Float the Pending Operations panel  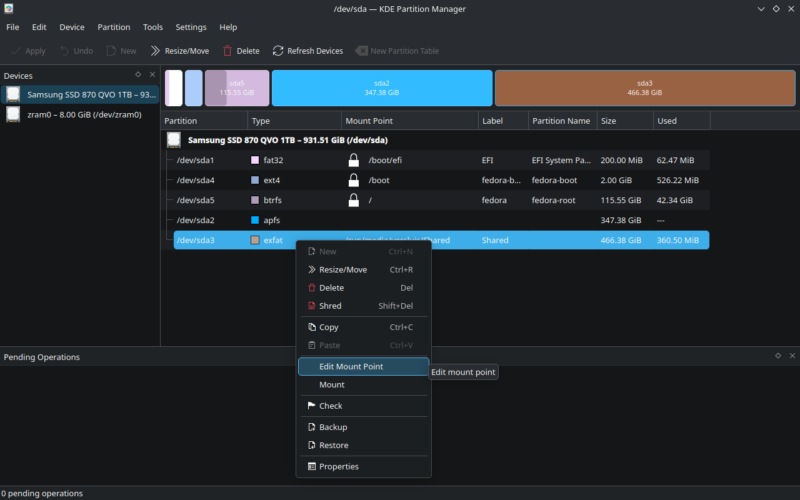pyautogui.click(x=778, y=356)
